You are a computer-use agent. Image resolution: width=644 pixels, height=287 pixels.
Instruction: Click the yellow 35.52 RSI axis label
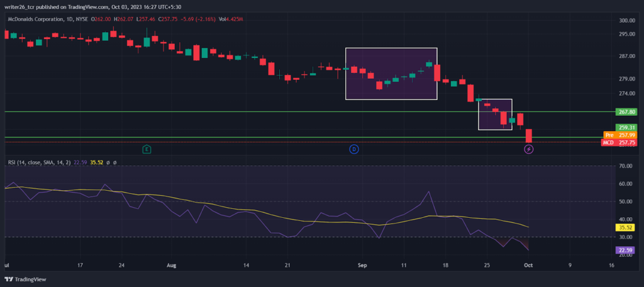[626, 227]
